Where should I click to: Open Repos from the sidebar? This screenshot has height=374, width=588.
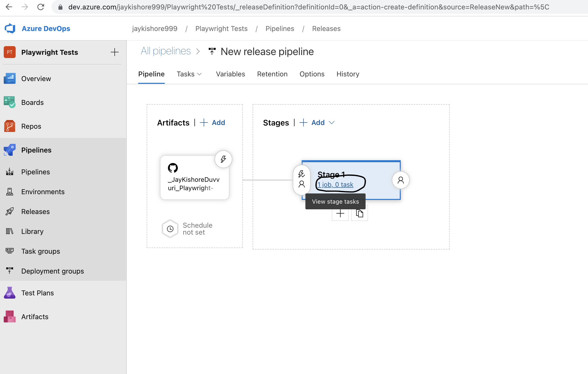coord(63,126)
